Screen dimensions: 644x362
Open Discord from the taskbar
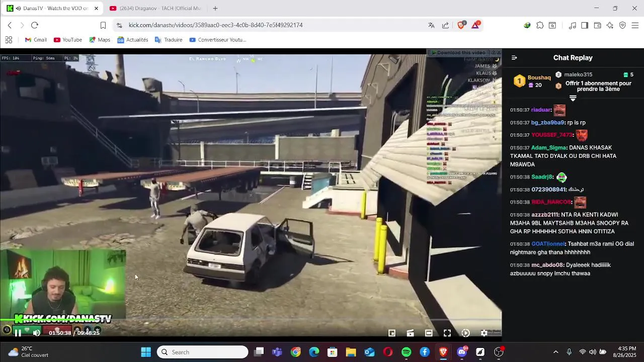point(462,352)
